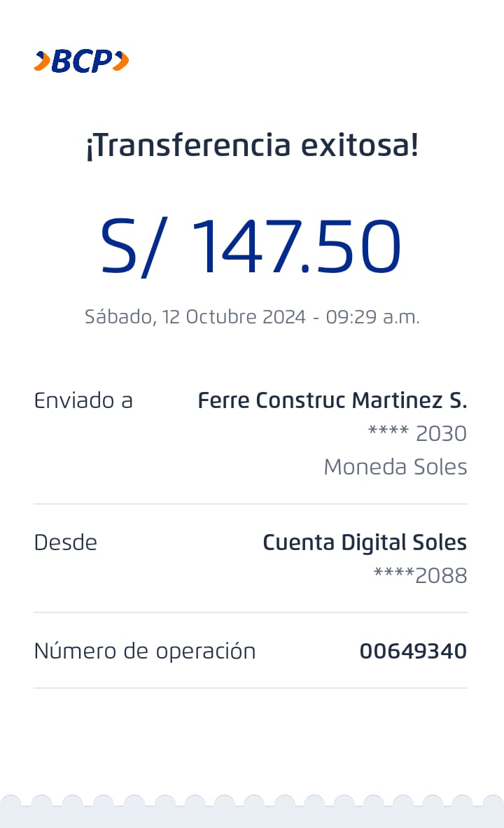Click the left orange chevron of the BCP logo
This screenshot has width=504, height=828.
(41, 62)
